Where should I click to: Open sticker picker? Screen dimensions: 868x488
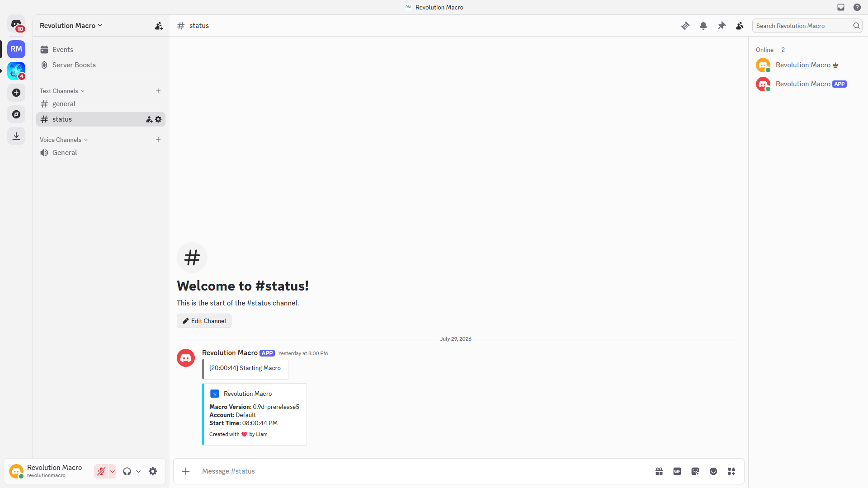click(x=695, y=471)
